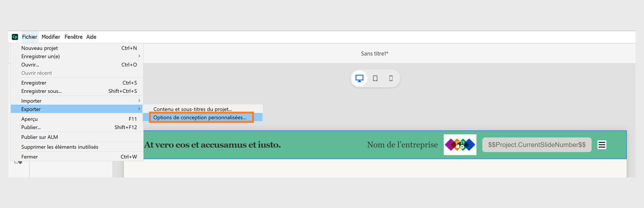Choose Contenu et sous-titres du projet

click(192, 109)
